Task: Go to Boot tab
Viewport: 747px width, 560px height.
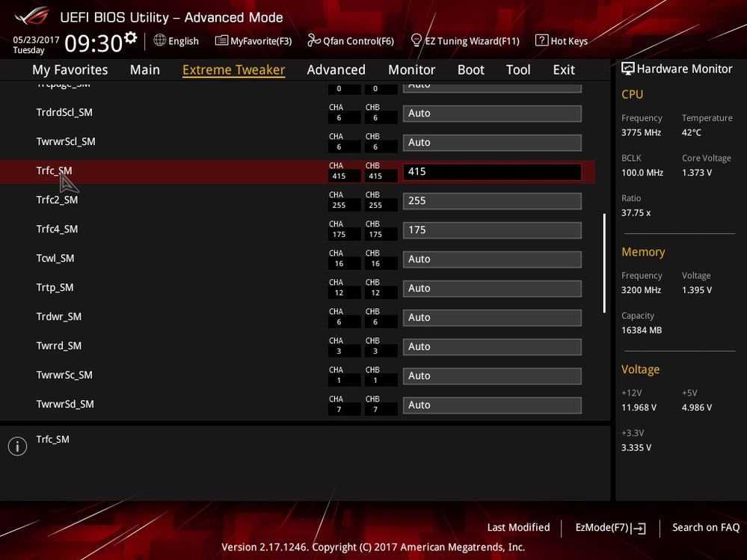Action: (470, 70)
